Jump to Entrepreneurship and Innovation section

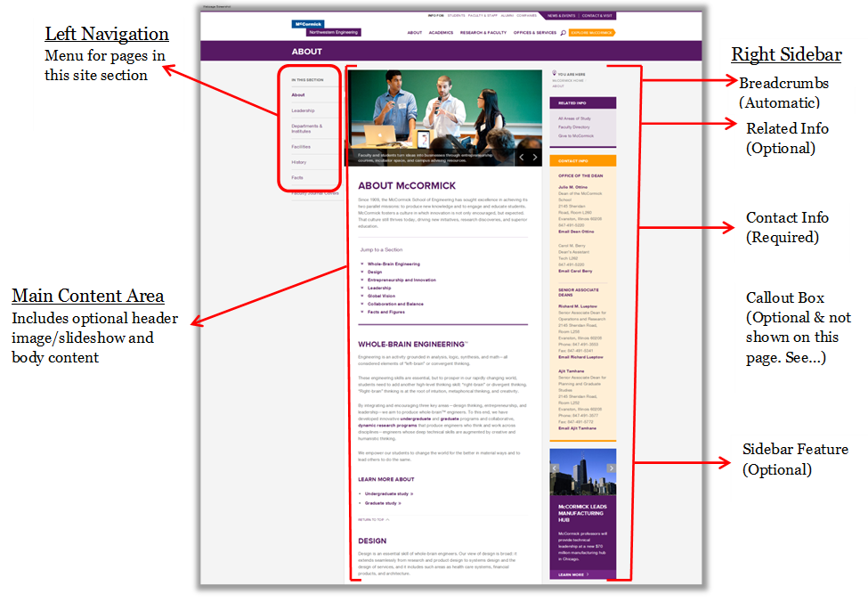402,280
